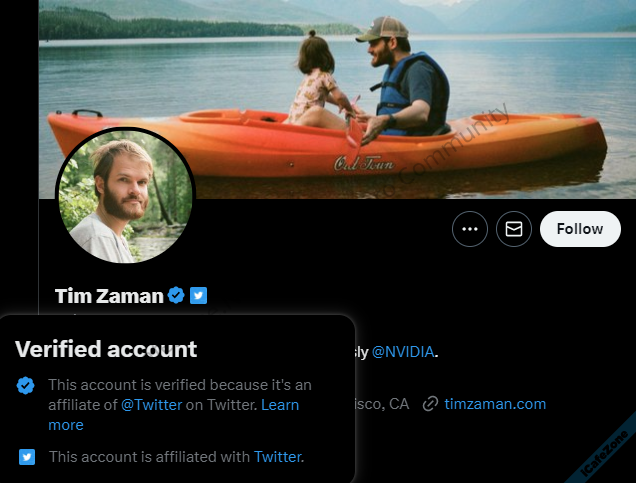Image resolution: width=636 pixels, height=483 pixels.
Task: Open Tim Zaman's profile avatar photo
Action: coord(124,197)
